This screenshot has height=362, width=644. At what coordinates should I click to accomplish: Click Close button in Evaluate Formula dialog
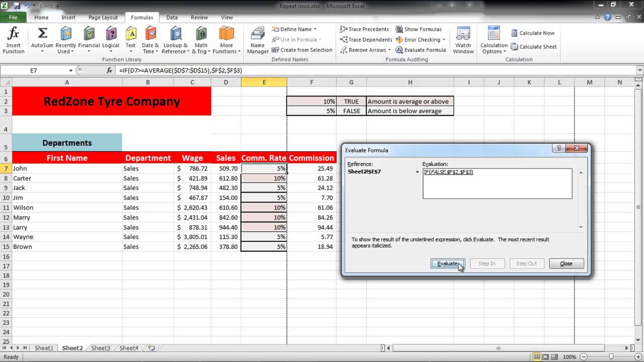(566, 263)
